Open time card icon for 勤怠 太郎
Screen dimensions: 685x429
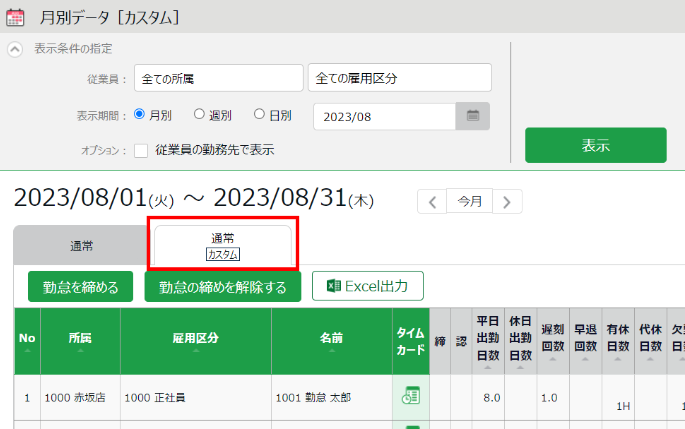coord(410,396)
